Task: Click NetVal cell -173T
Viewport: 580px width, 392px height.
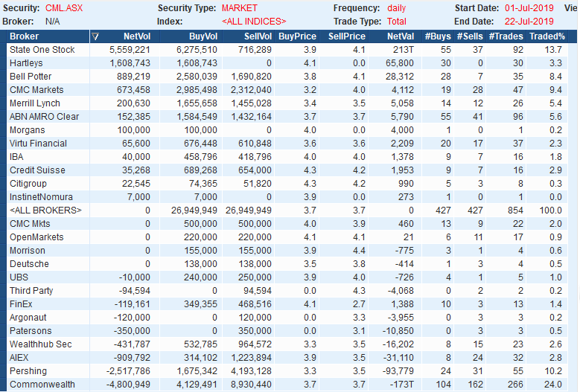Action: point(402,385)
